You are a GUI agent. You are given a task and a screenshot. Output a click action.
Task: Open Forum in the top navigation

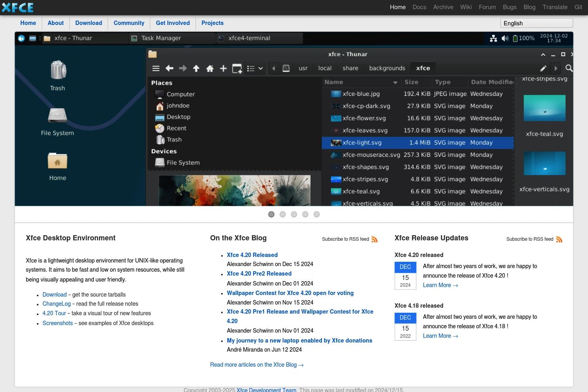[x=487, y=7]
